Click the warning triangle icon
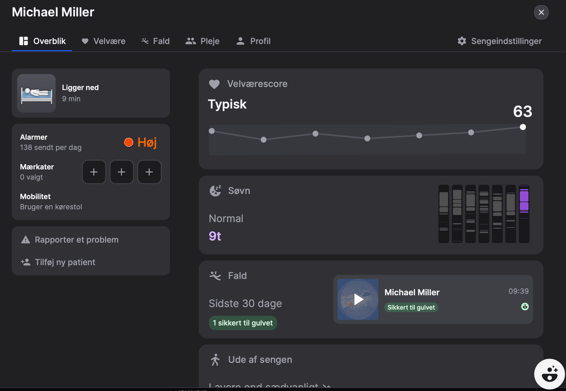566x391 pixels. [25, 240]
